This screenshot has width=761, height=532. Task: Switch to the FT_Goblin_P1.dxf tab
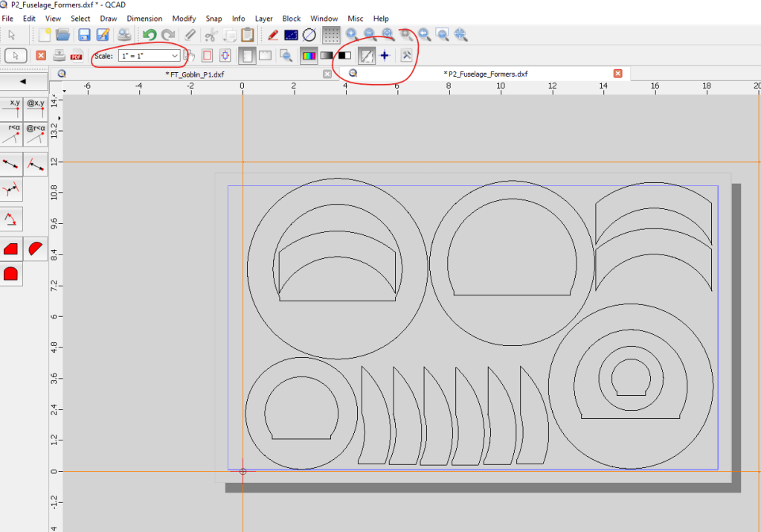pyautogui.click(x=193, y=74)
